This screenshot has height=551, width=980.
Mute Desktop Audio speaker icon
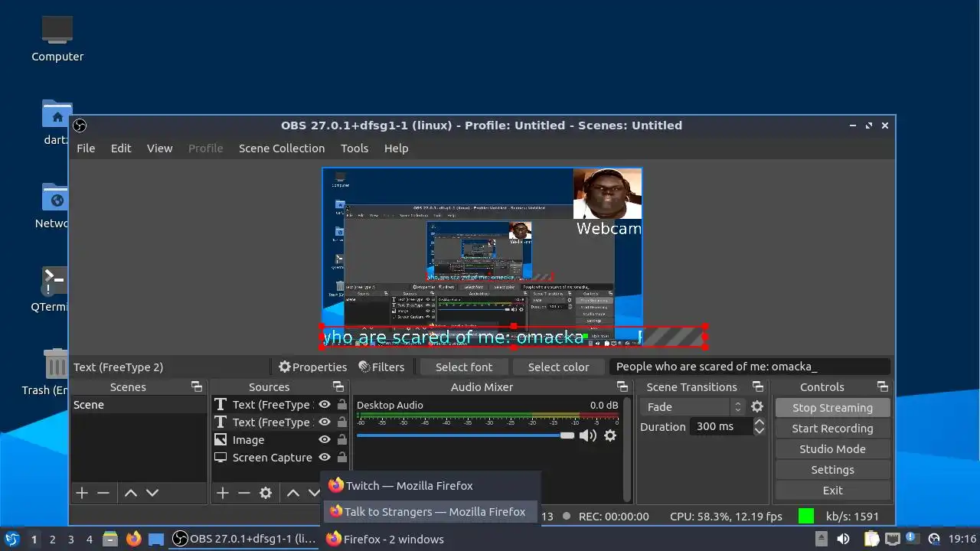click(x=587, y=435)
